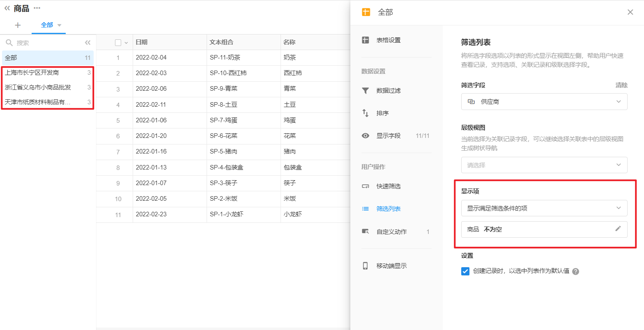
Task: Uncheck 创建记录时以选中列表作为默认值 checkbox
Action: pyautogui.click(x=465, y=271)
